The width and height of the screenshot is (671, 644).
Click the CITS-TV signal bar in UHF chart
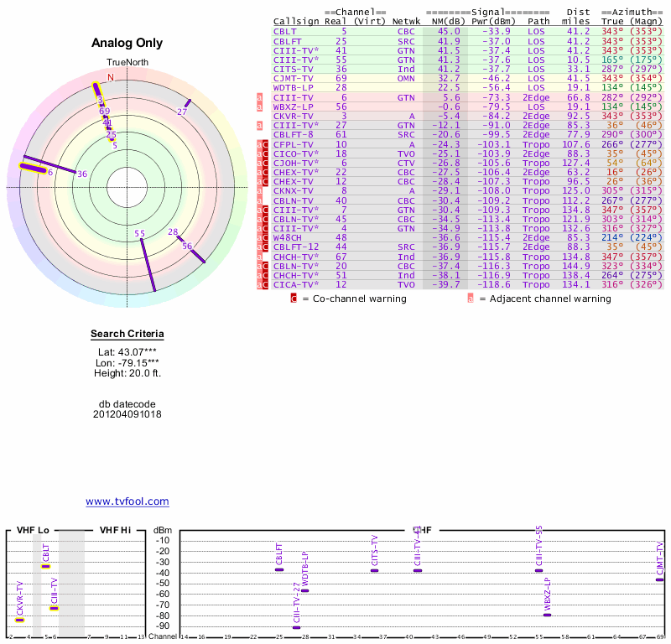point(374,570)
